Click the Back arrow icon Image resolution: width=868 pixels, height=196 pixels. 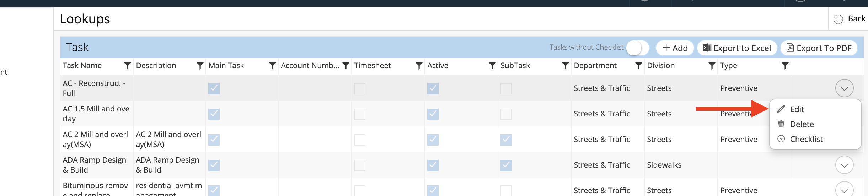tap(838, 19)
